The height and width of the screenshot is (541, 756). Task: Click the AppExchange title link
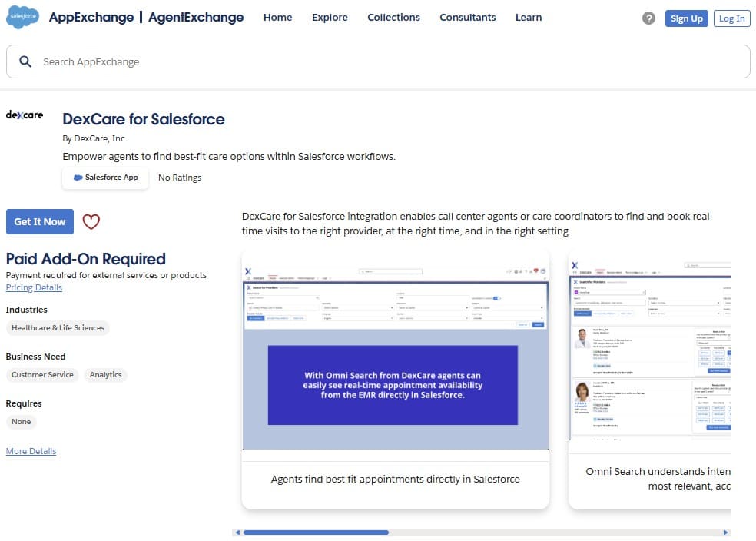tap(91, 18)
